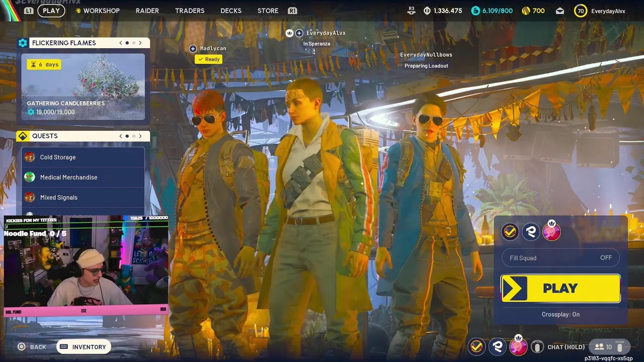Click the green goal progress bar above webcam

pos(86,226)
